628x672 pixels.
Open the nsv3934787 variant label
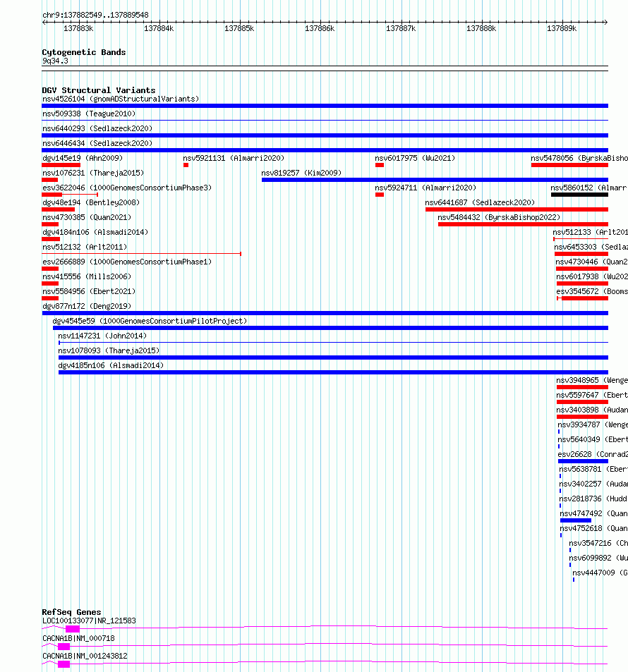click(593, 424)
